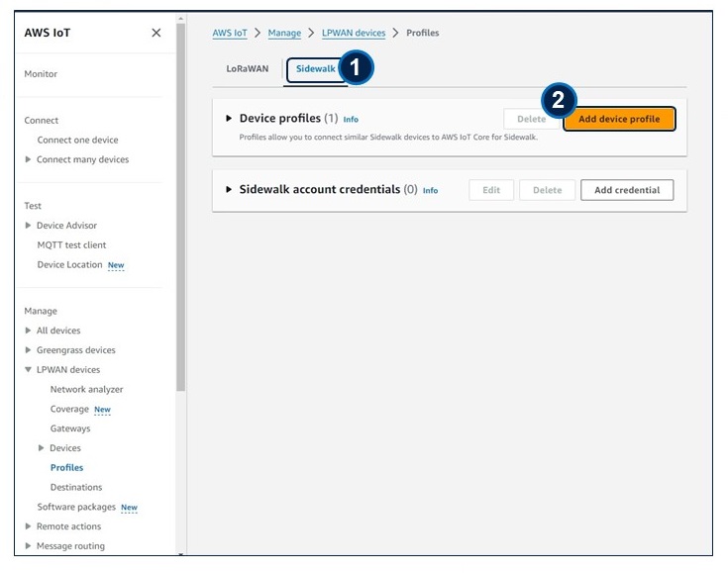Expand the Device Advisor tree item
728x573 pixels.
pos(28,225)
